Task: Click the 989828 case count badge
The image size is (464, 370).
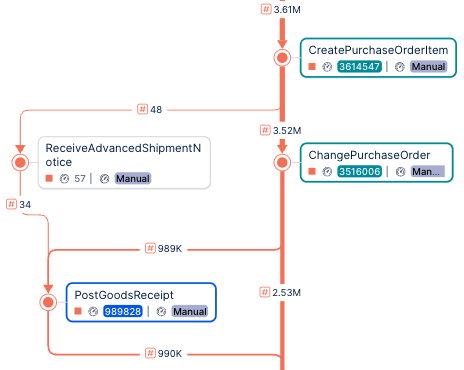Action: [123, 311]
